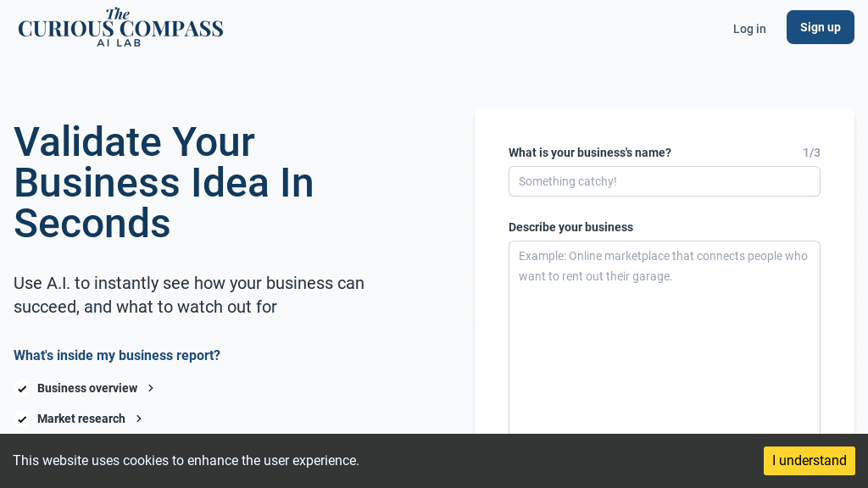This screenshot has height=488, width=868.
Task: Click the 1/3 step progress indicator
Action: pos(812,152)
